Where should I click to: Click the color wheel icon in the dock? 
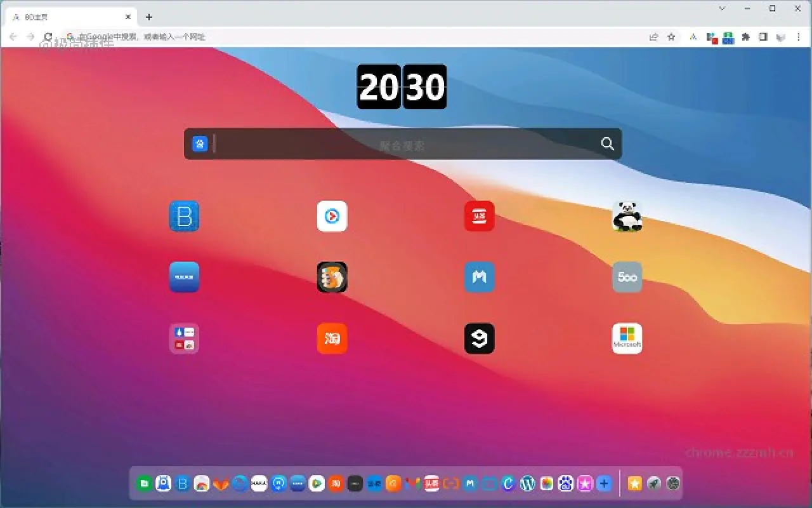click(x=547, y=483)
